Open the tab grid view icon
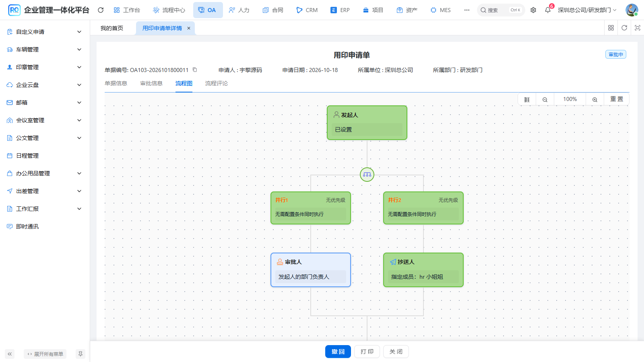Screen dimensions: 644x362 [611, 28]
